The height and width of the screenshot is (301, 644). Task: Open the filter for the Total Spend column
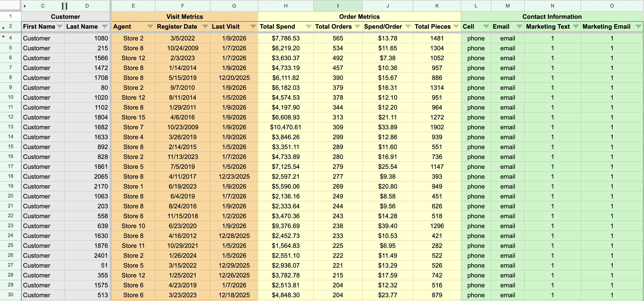pos(309,27)
